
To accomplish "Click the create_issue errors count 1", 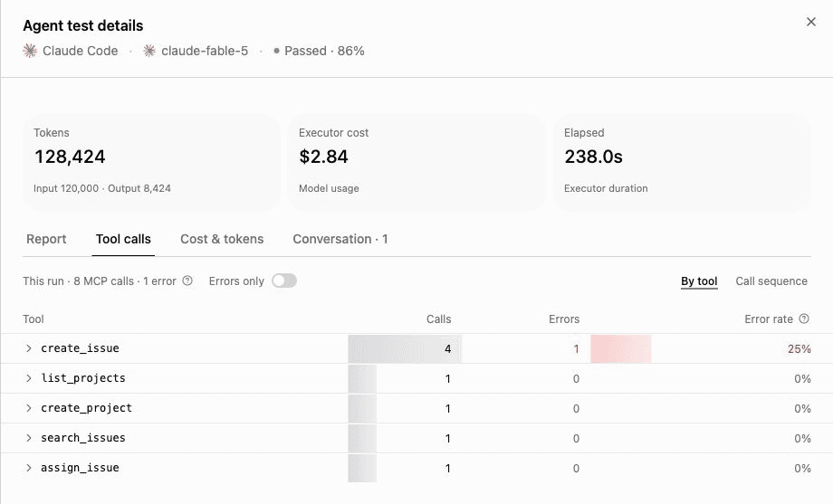I will pyautogui.click(x=576, y=349).
